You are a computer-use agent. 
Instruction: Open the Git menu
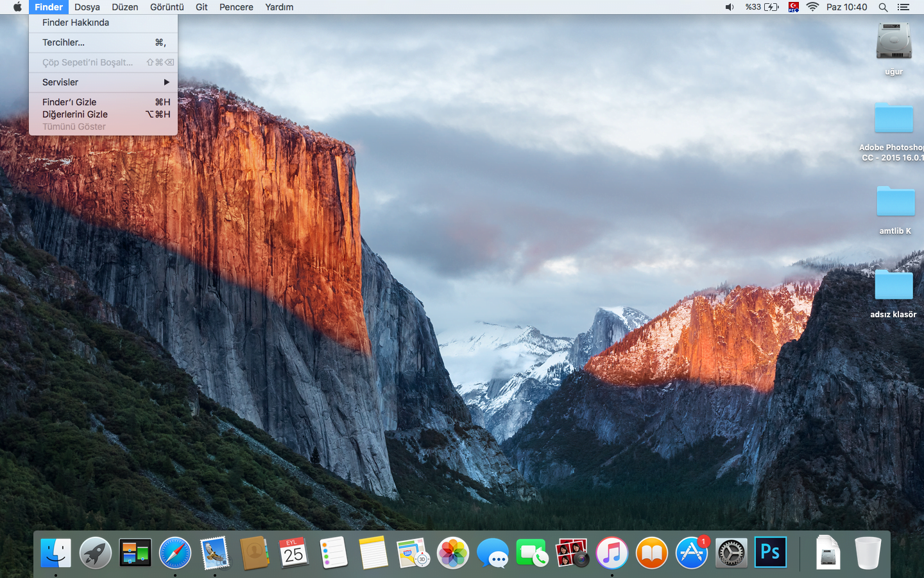201,7
